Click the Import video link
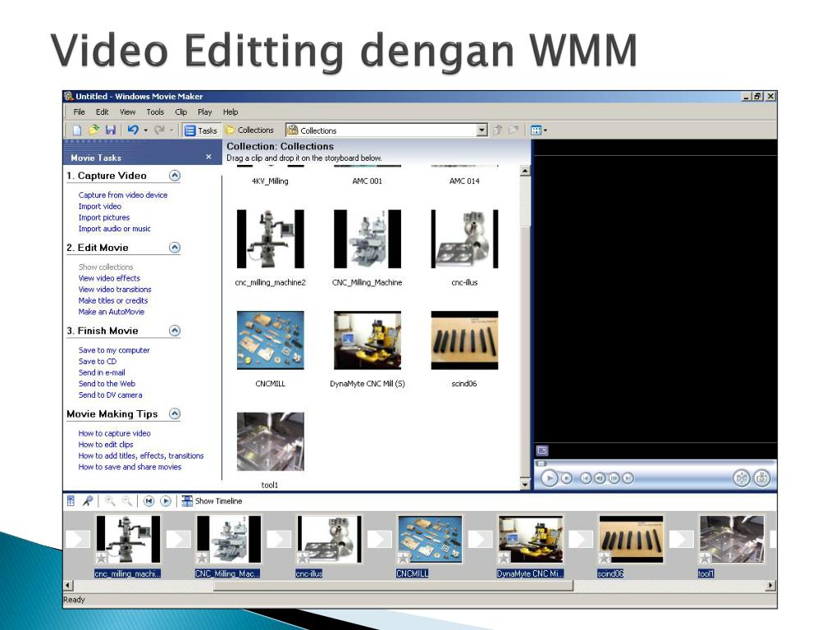Viewport: 840px width, 630px height. click(99, 206)
